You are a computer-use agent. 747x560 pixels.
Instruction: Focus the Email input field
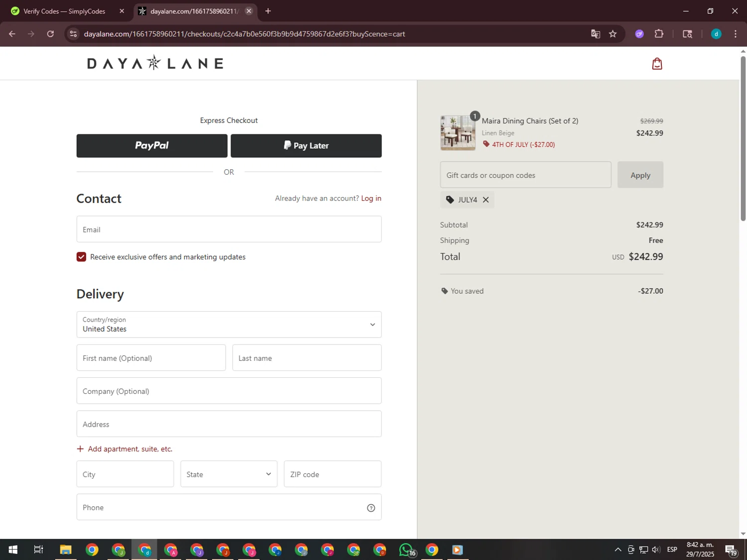[229, 229]
